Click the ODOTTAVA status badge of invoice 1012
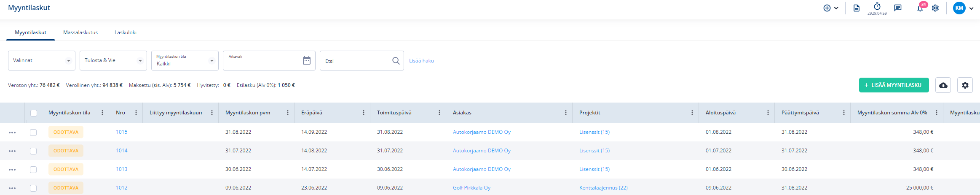 point(66,188)
